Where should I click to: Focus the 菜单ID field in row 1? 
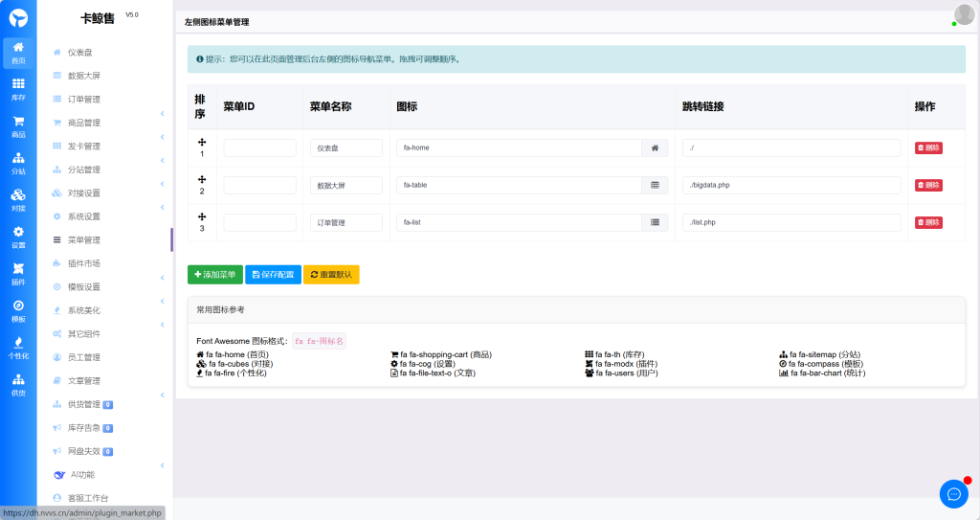coord(260,147)
